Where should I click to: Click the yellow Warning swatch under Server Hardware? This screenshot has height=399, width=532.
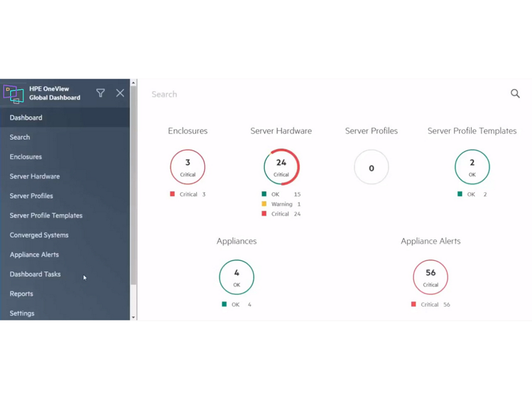pyautogui.click(x=264, y=204)
